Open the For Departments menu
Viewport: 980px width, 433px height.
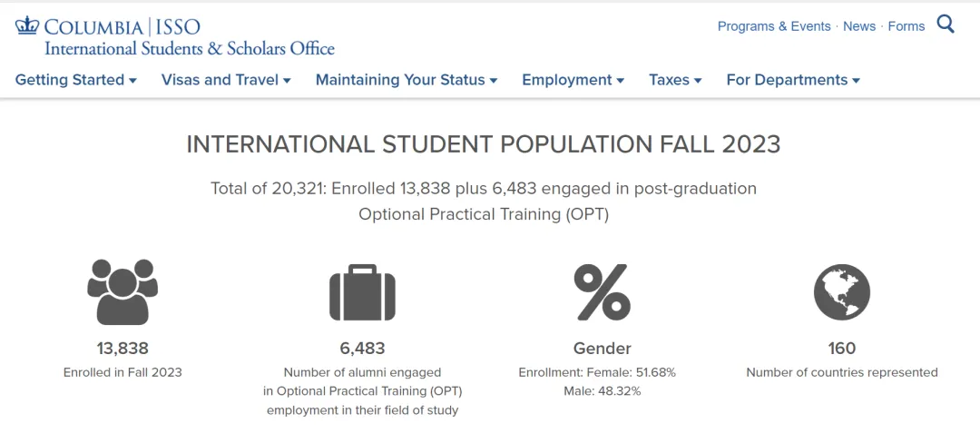coord(793,80)
